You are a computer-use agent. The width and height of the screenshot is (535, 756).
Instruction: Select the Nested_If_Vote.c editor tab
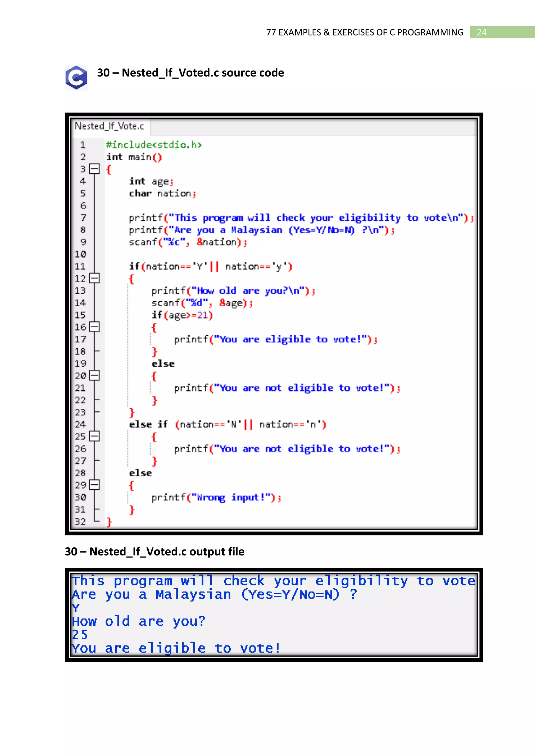[110, 126]
